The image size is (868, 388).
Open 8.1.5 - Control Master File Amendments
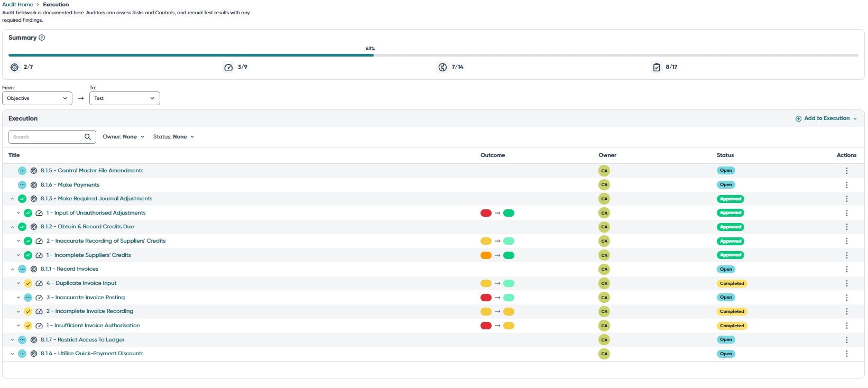click(x=92, y=171)
